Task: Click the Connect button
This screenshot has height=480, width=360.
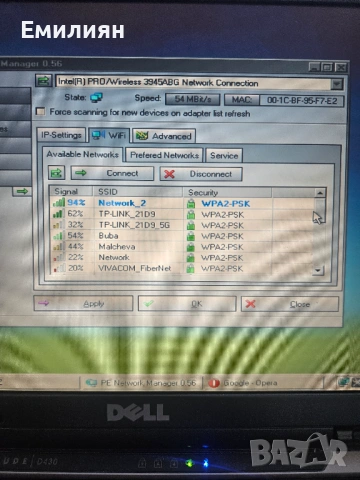Action: 112,173
